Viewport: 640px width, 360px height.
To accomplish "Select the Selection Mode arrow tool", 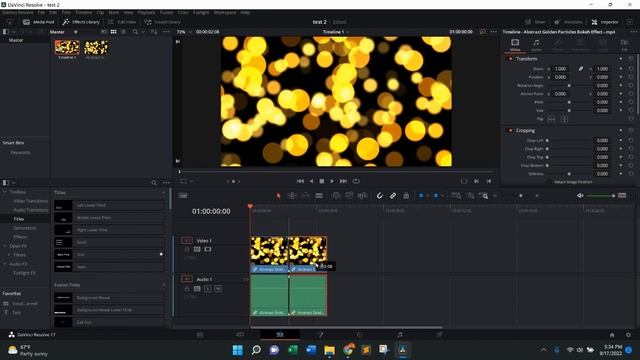I will (x=278, y=196).
